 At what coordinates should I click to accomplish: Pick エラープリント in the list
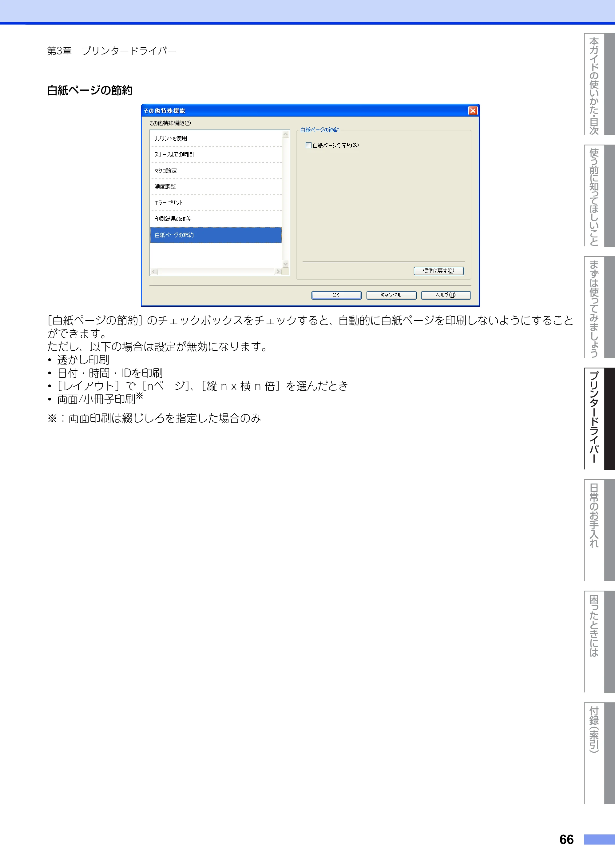pos(216,203)
